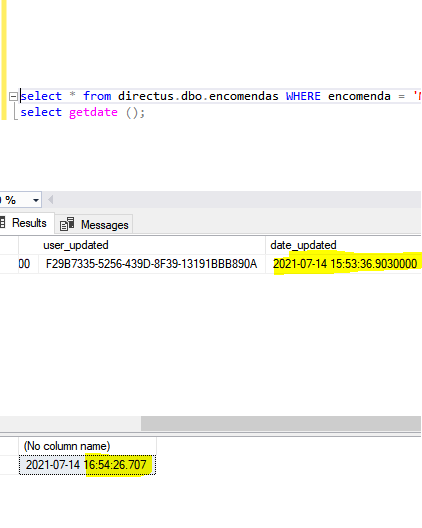422x528 pixels.
Task: Switch to the Messages tab
Action: pos(94,224)
